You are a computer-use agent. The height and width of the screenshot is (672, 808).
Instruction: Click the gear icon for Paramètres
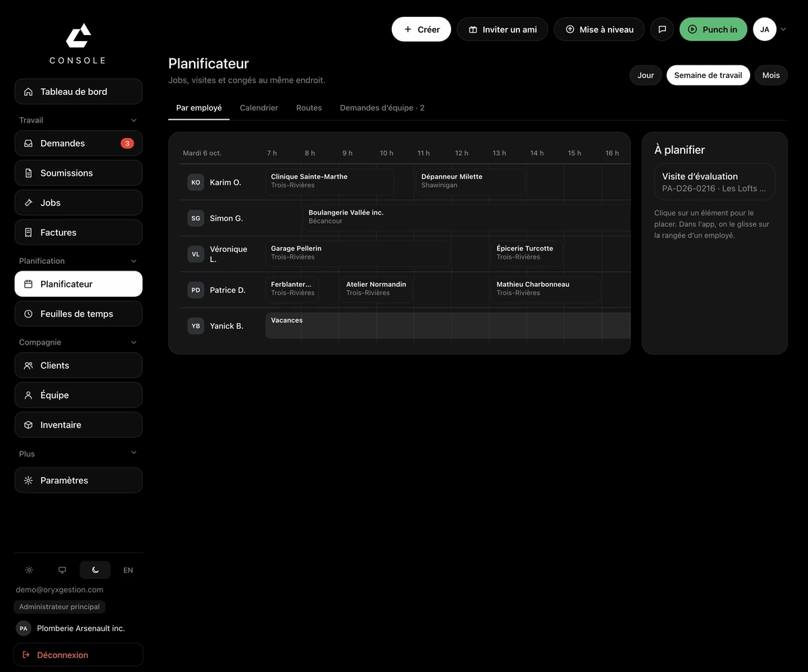tap(28, 481)
